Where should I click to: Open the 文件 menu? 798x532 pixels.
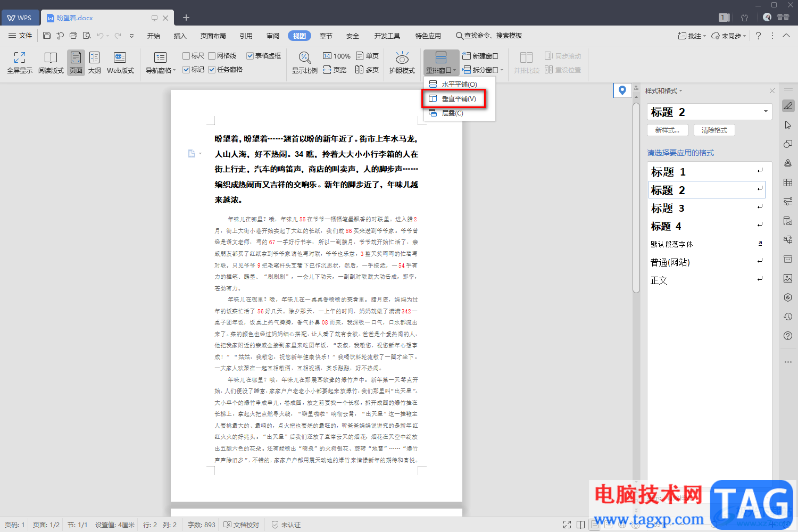point(20,36)
